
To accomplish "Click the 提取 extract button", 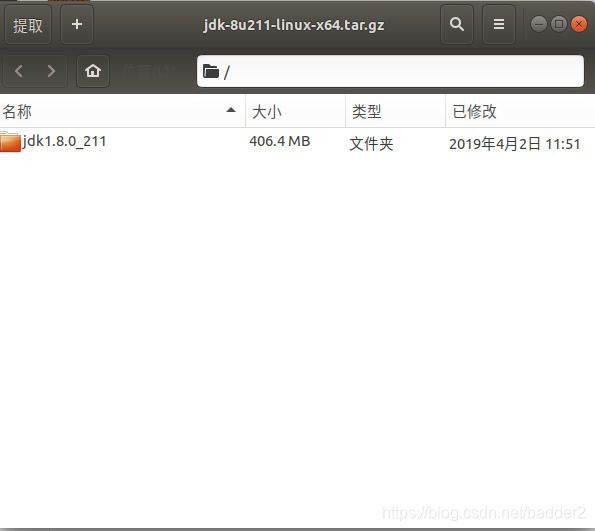I will coord(28,25).
